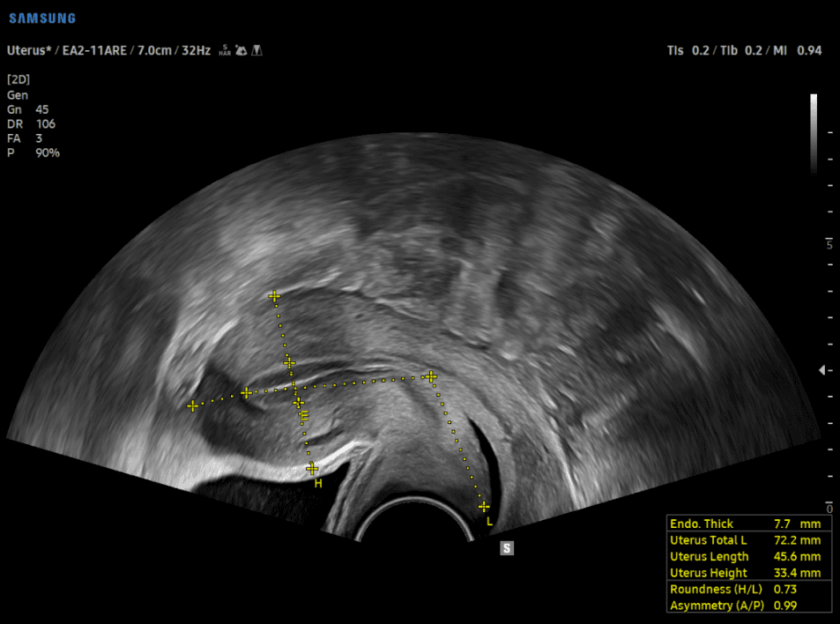Viewport: 840px width, 624px height.
Task: Select the Asymmetry (A/P) 0.99 row
Action: coord(749,605)
